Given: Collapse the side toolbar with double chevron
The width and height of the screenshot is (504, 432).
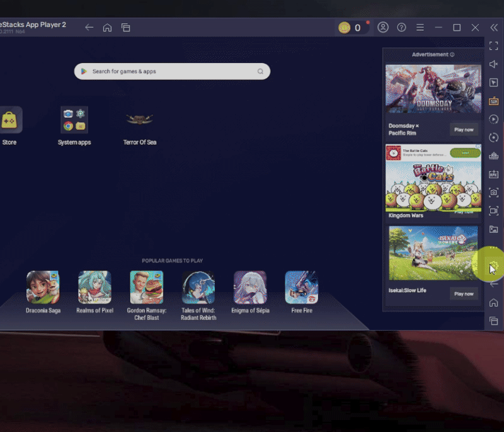Looking at the screenshot, I should [494, 28].
